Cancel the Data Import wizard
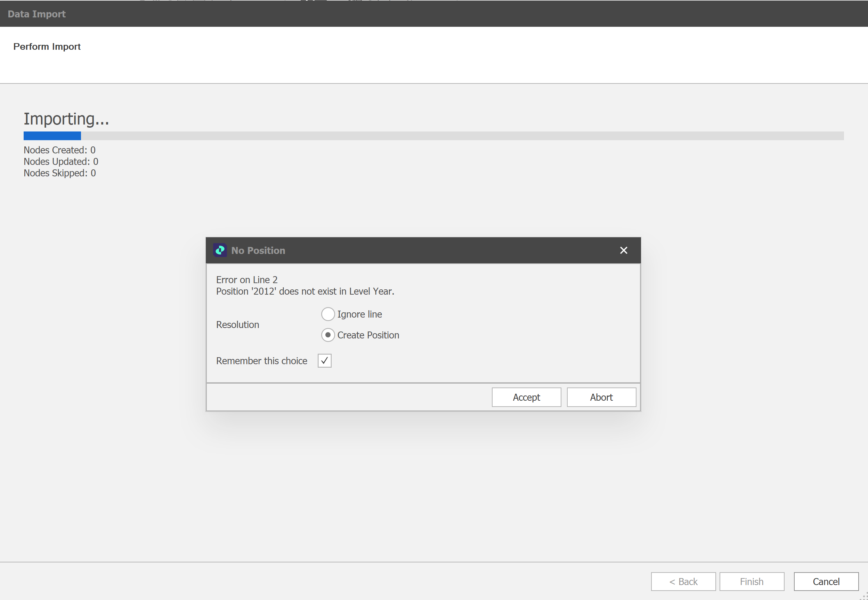Screen dimensions: 868x600 [826, 581]
